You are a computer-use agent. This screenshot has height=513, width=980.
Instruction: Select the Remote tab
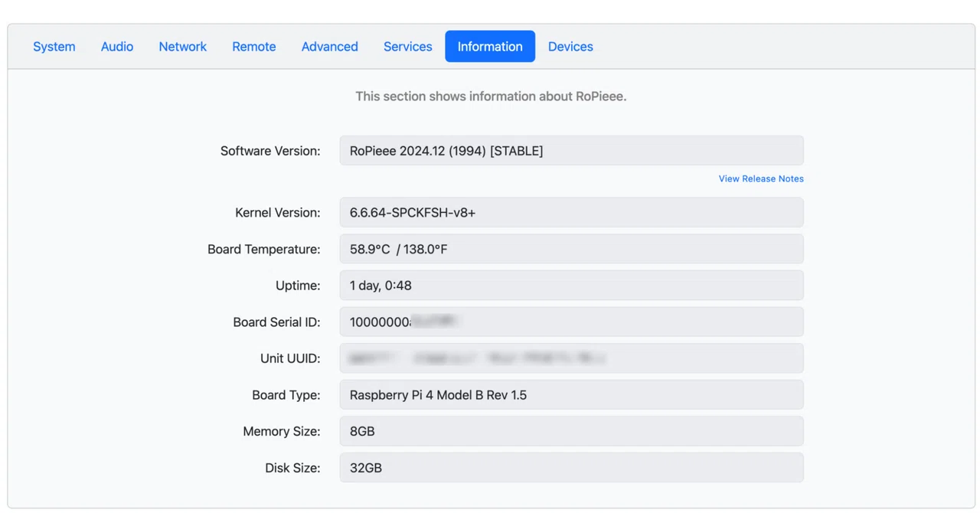click(253, 47)
